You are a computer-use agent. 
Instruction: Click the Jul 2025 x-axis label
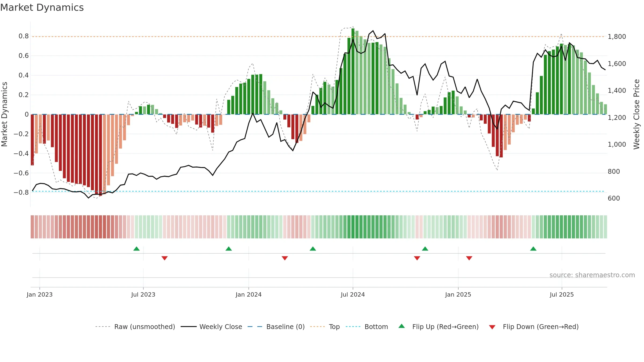[562, 294]
